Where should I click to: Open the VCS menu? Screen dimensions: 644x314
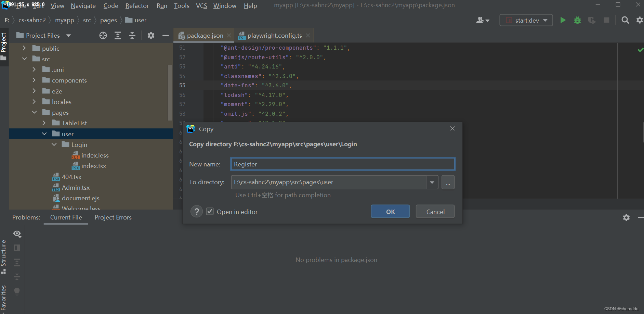pos(201,6)
